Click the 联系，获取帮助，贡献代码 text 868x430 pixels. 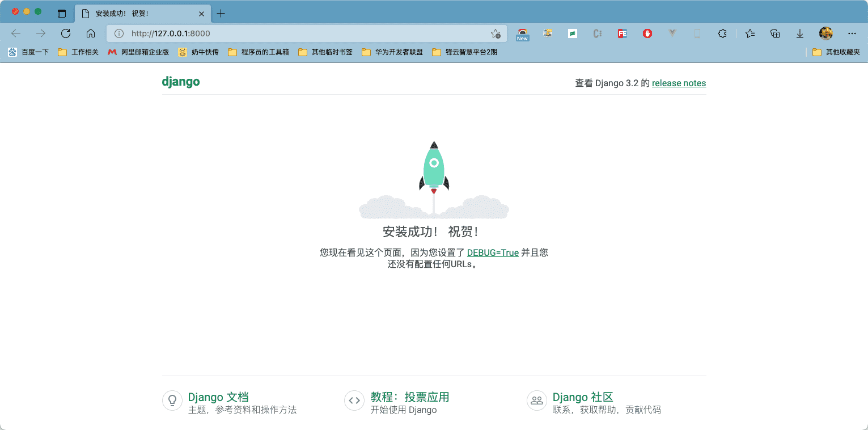pyautogui.click(x=607, y=410)
